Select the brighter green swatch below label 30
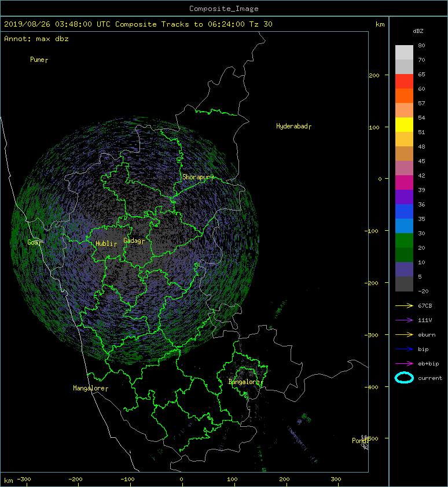 tap(404, 240)
